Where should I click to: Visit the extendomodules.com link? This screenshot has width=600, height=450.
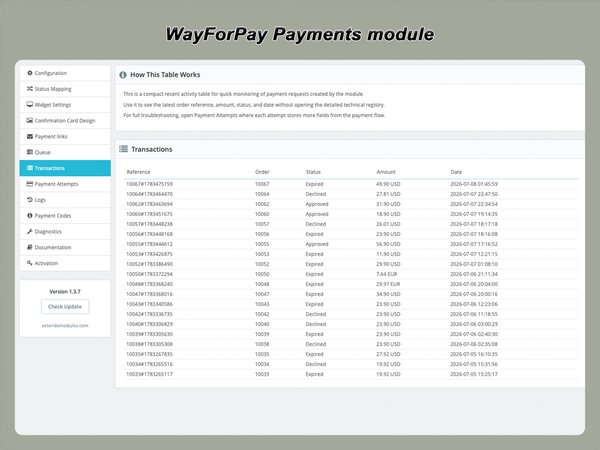(x=65, y=326)
